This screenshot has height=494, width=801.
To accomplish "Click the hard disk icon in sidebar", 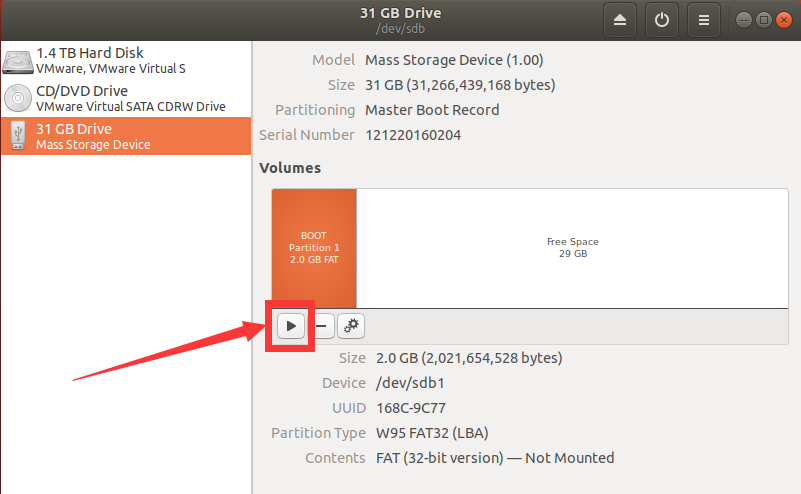I will coord(18,62).
